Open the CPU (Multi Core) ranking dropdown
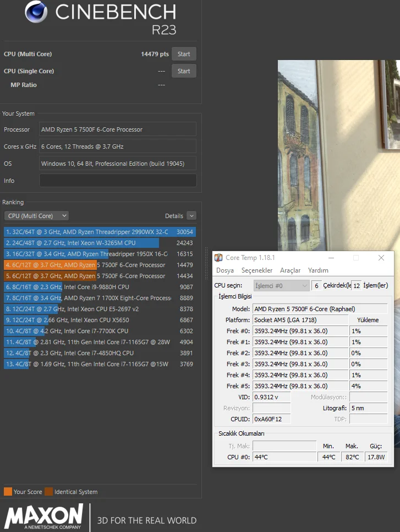 (x=37, y=216)
